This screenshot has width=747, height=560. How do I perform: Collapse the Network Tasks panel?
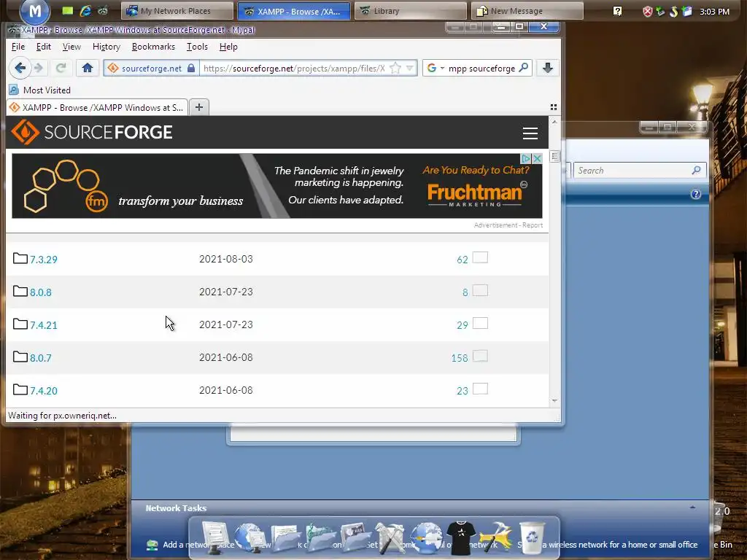(x=692, y=507)
